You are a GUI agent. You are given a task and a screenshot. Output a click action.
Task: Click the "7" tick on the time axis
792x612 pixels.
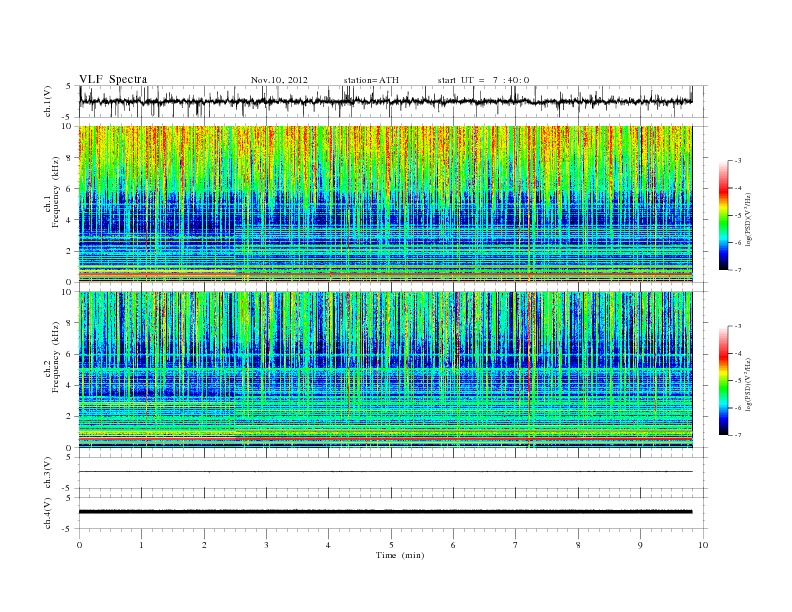pyautogui.click(x=516, y=545)
